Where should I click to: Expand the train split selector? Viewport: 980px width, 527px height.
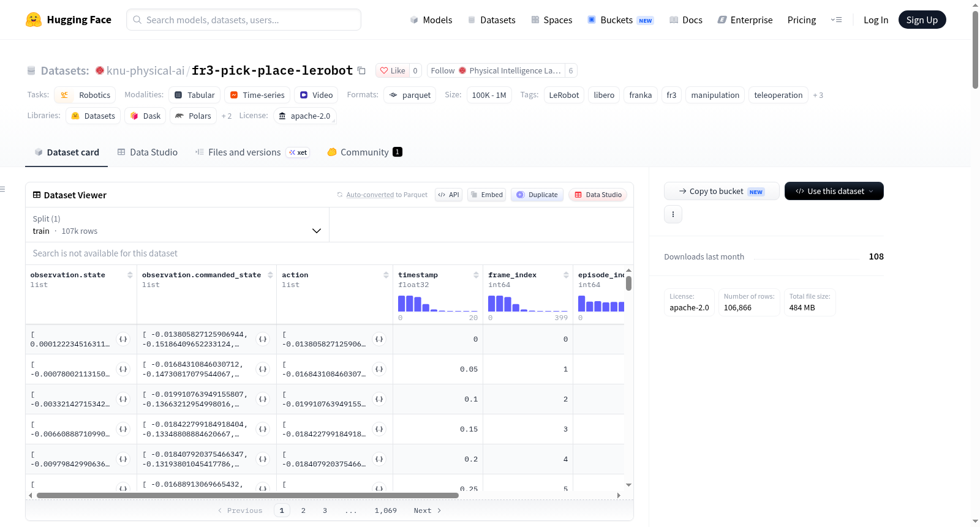pos(178,225)
